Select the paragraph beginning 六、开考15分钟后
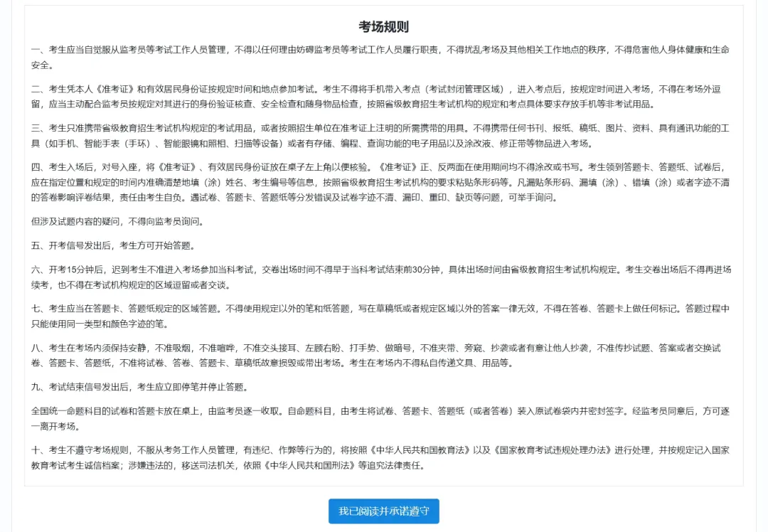768x532 pixels. pos(381,277)
